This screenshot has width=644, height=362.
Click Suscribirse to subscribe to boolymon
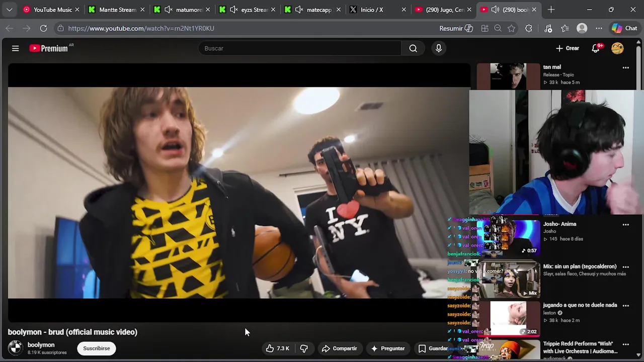pos(97,348)
